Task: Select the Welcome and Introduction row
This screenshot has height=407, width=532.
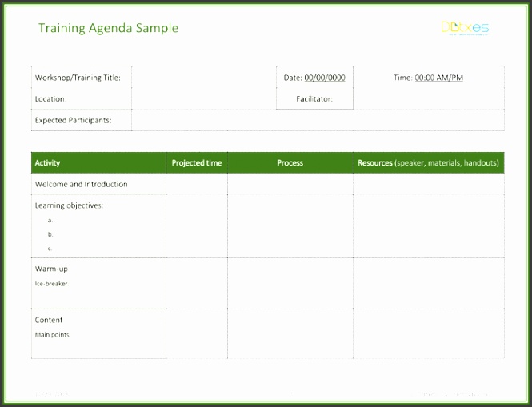Action: point(82,184)
